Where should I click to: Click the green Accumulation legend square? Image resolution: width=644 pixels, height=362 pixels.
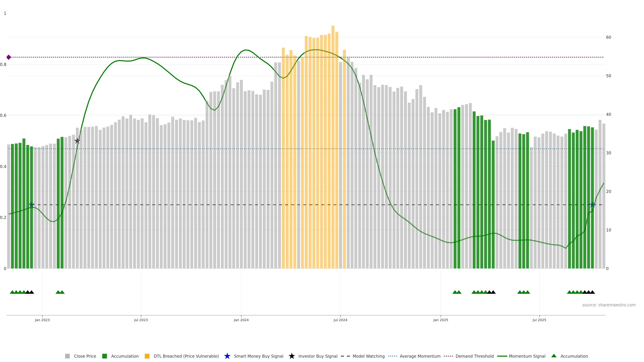click(x=104, y=356)
